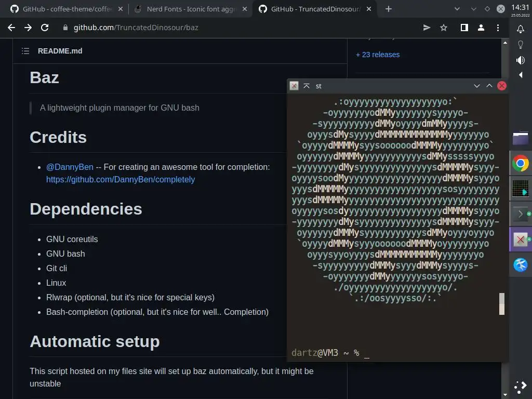Click the volume speaker icon

[x=521, y=60]
